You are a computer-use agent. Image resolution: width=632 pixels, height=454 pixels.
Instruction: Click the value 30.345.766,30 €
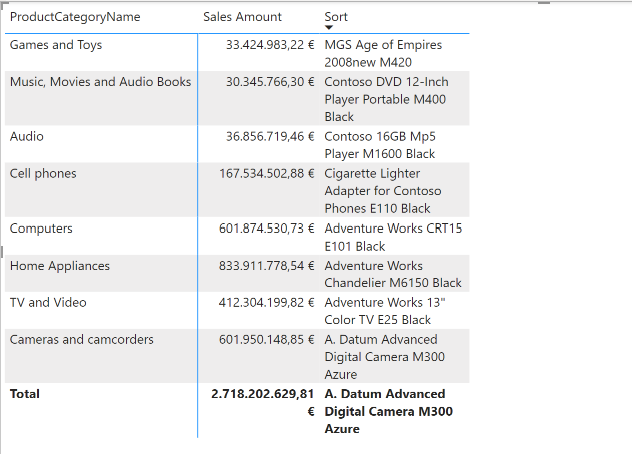(270, 82)
